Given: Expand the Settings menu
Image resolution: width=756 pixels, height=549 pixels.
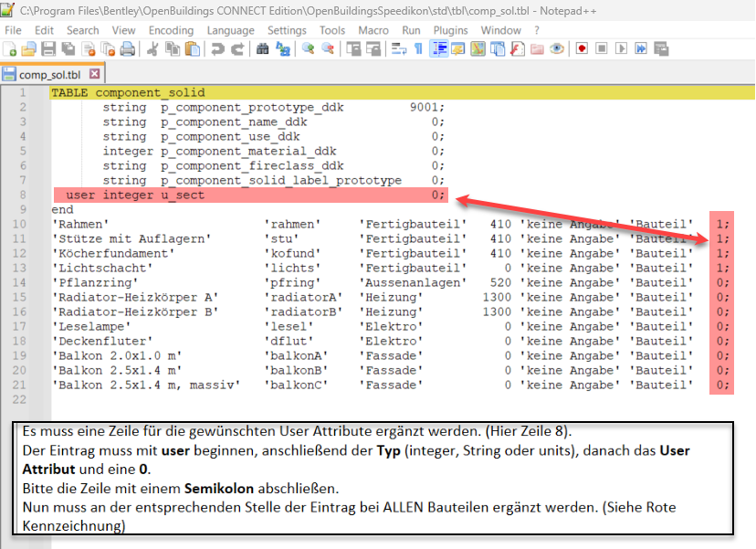Looking at the screenshot, I should pos(287,30).
